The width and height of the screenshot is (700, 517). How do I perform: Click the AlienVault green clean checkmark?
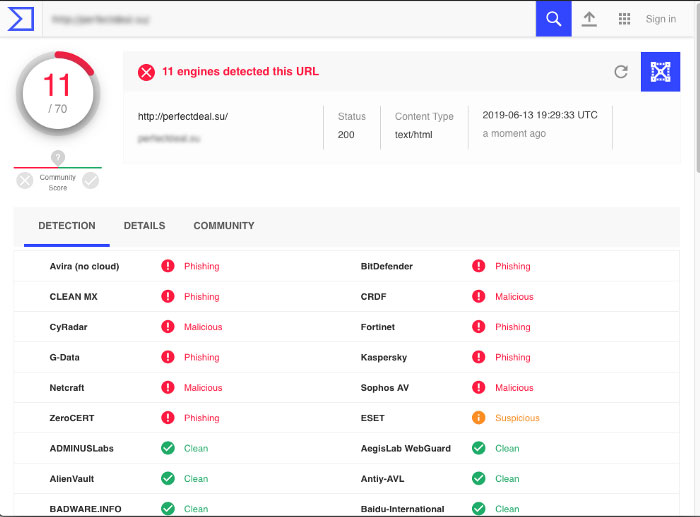(168, 479)
